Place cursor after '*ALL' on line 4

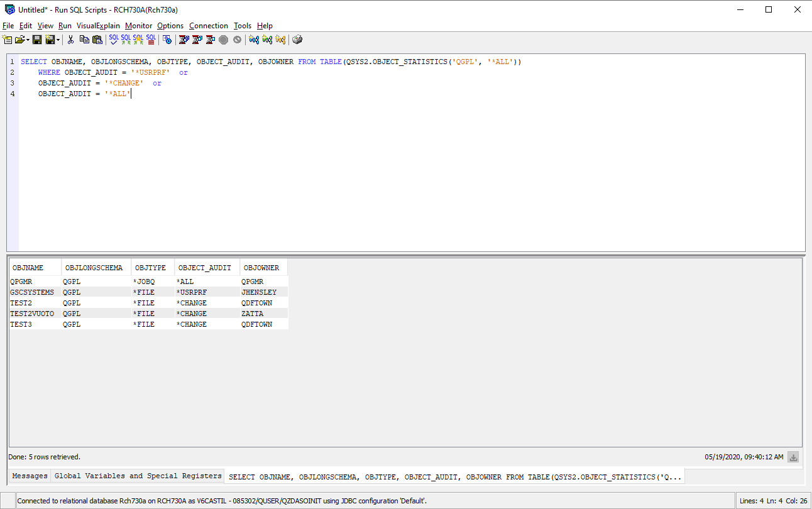(131, 94)
